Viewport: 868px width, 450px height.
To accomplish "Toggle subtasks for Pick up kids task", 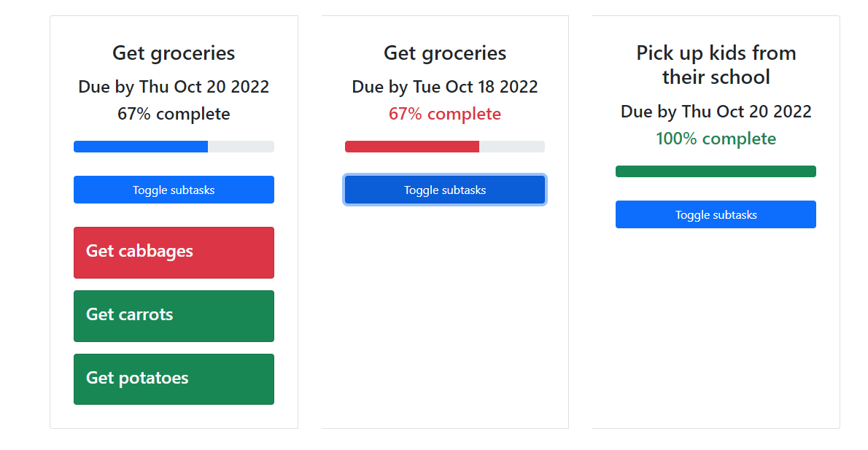I will pyautogui.click(x=716, y=214).
